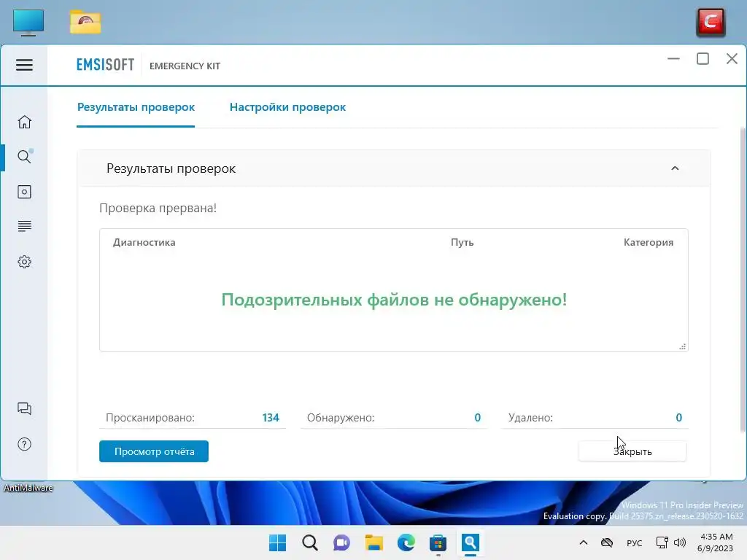Click the Просмотр отчёта button
Image resolution: width=747 pixels, height=560 pixels.
coord(154,451)
